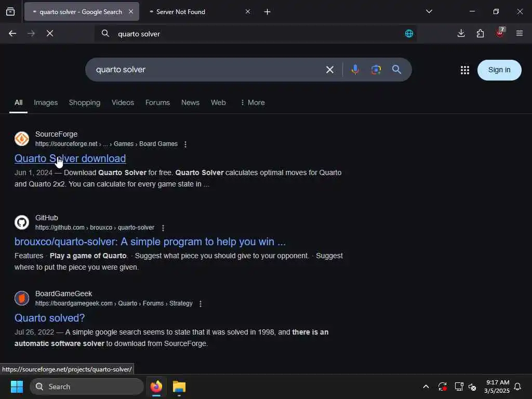The width and height of the screenshot is (532, 399).
Task: Open Quarto Solver download link
Action: click(70, 158)
